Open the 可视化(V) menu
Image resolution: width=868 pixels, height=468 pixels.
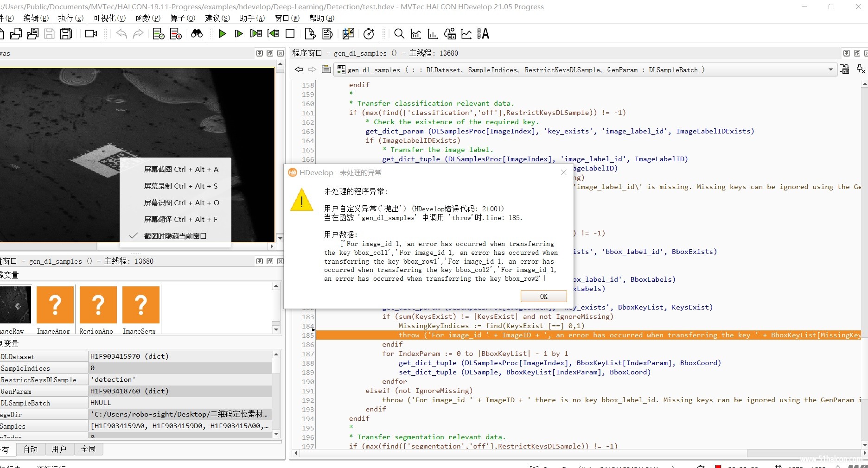coord(109,18)
